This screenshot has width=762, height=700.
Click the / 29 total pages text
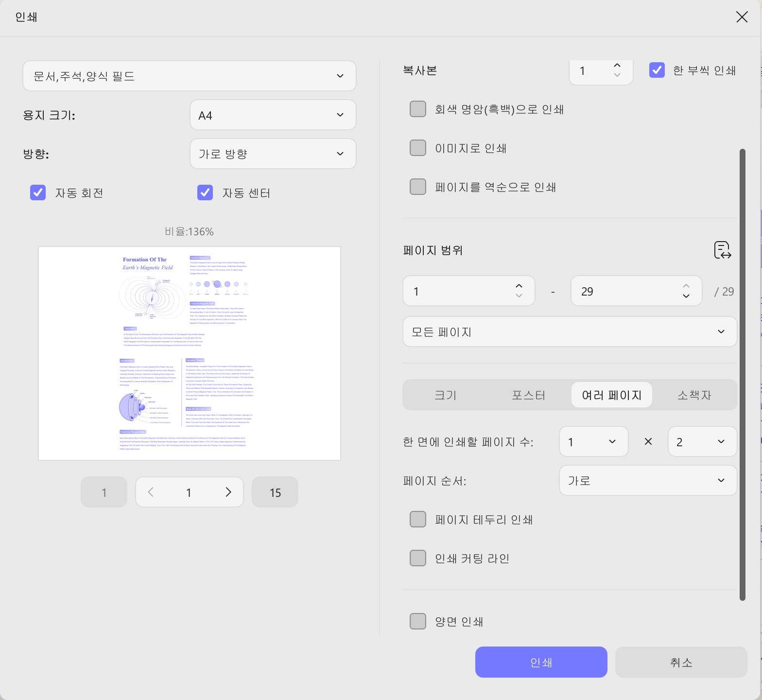click(724, 291)
